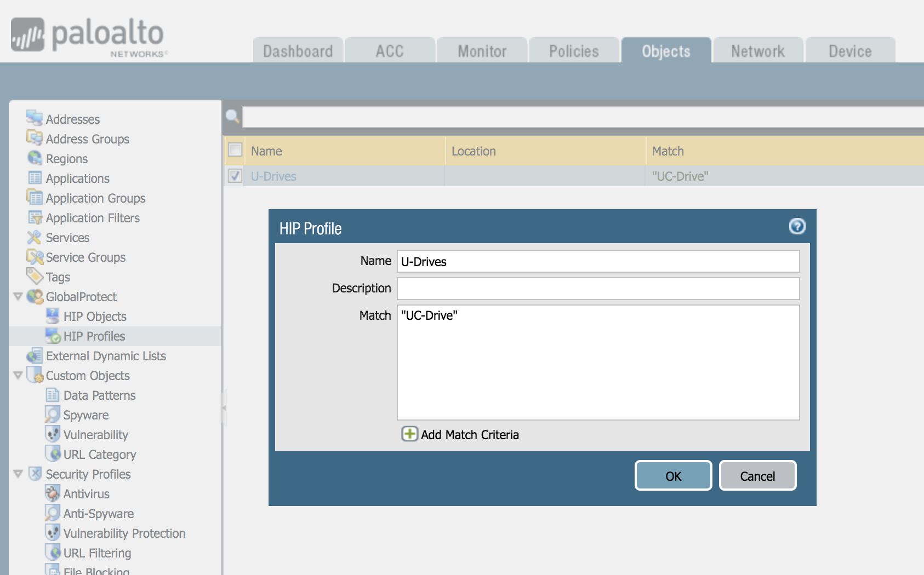The image size is (924, 575).
Task: Select Application Filters in sidebar
Action: 93,218
